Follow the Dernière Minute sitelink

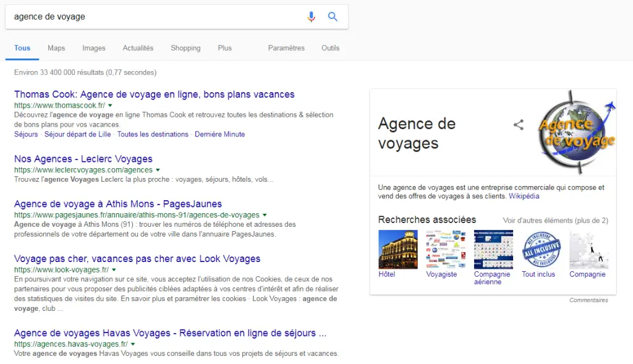click(219, 134)
